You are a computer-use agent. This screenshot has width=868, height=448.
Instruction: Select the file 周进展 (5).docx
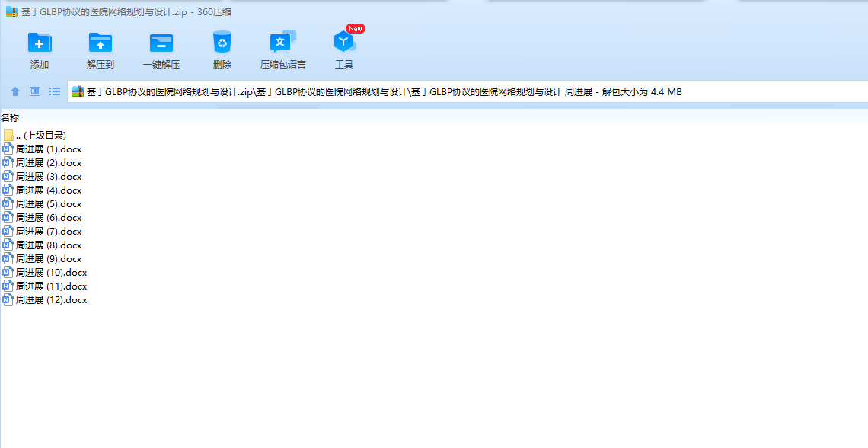click(x=43, y=203)
